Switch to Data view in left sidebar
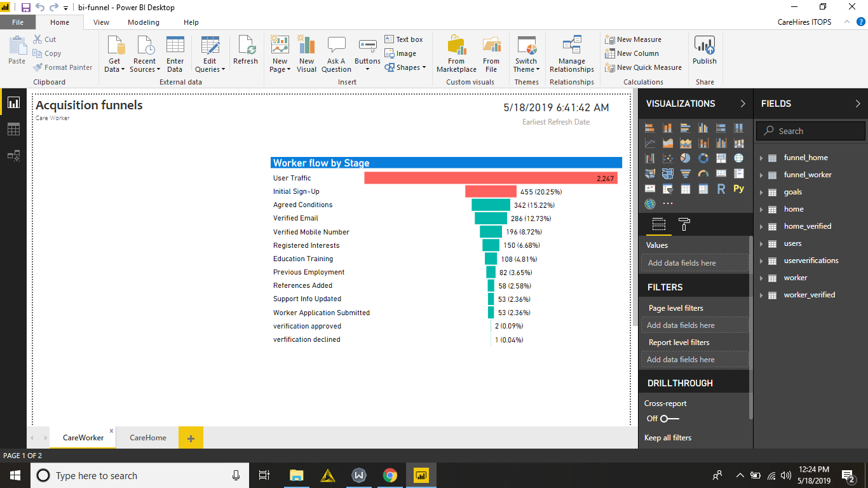Screen dimensions: 868x488 [13, 129]
